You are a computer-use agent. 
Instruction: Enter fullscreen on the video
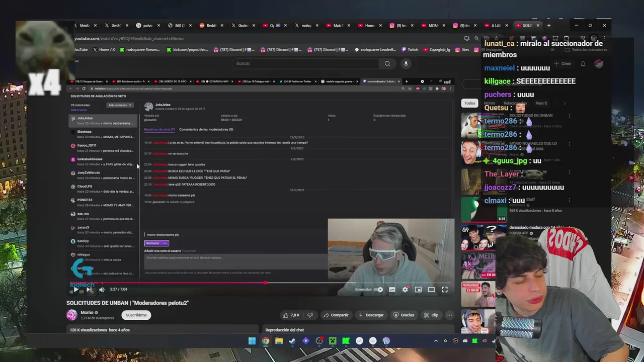(445, 290)
